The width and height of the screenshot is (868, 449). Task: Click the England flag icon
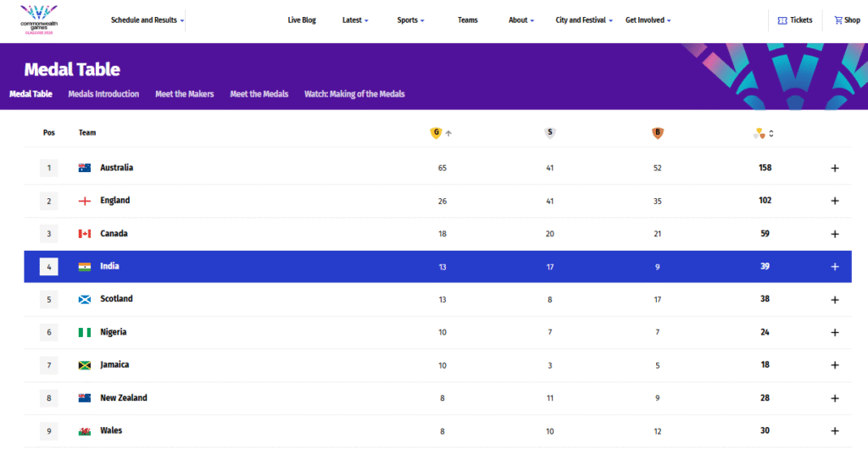click(84, 201)
